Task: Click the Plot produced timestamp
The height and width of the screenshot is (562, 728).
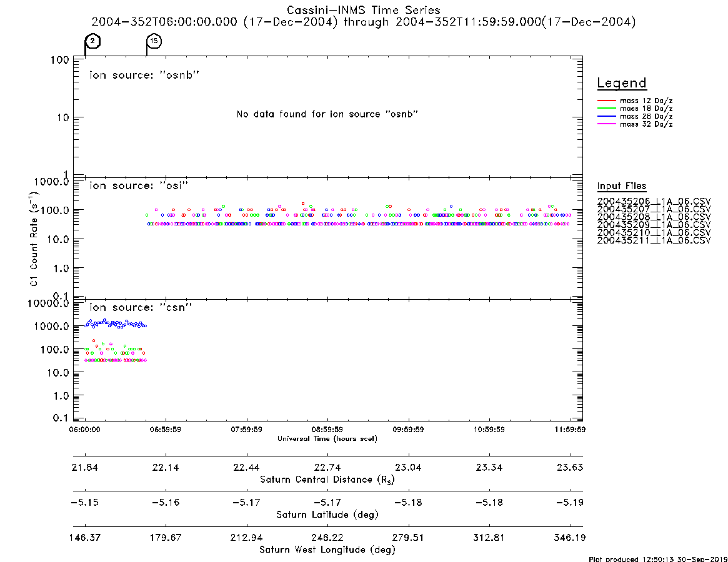Action: point(658,560)
